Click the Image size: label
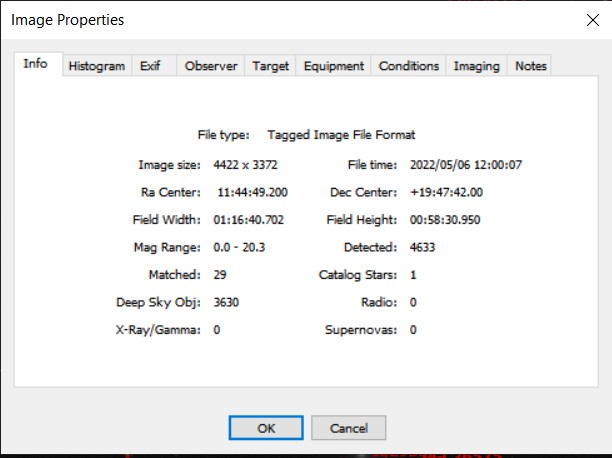 [169, 165]
